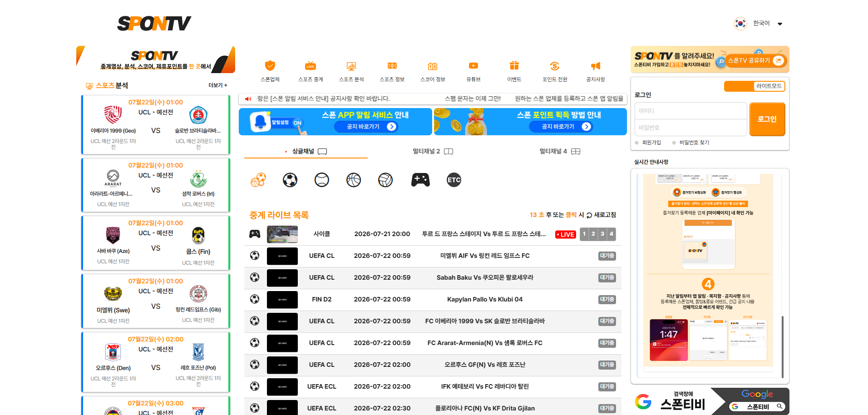Open the 포인트 전환 coin icon
This screenshot has width=868, height=415.
pos(555,66)
